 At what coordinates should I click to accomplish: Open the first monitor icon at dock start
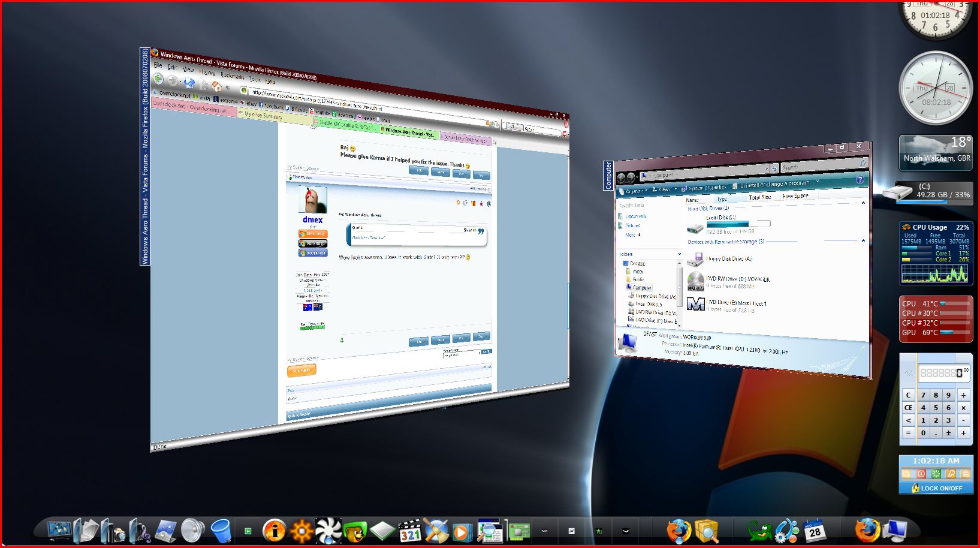click(x=59, y=531)
